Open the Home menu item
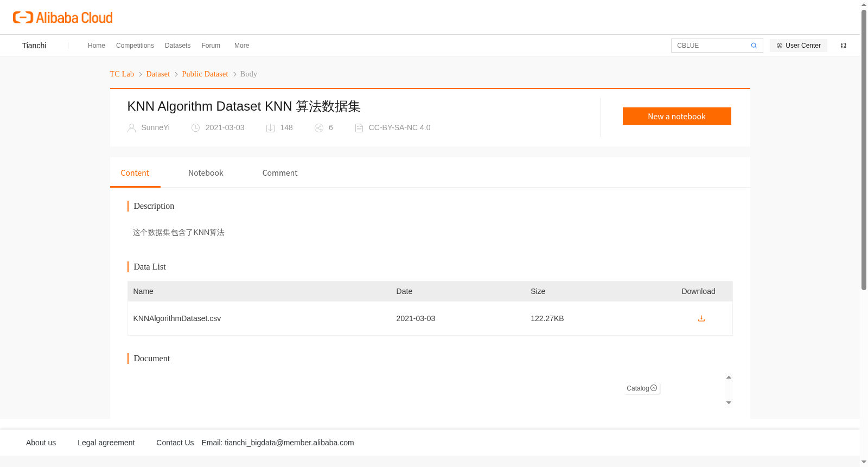Screen dimensions: 868x467 coord(97,46)
